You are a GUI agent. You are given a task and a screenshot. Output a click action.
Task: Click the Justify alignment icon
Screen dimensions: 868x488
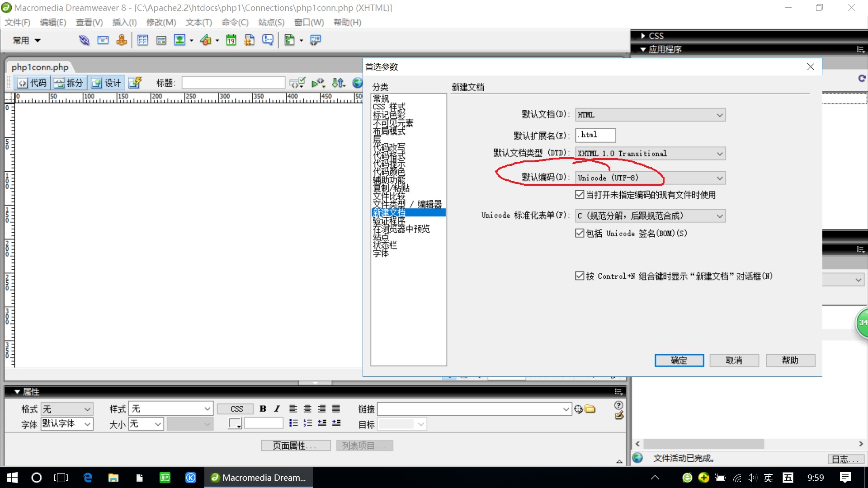click(x=336, y=409)
